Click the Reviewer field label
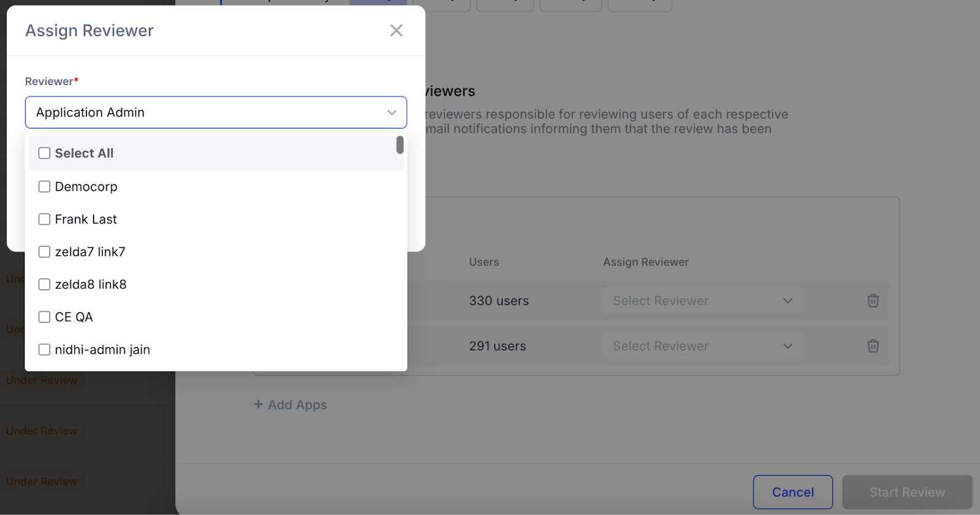 [x=51, y=81]
